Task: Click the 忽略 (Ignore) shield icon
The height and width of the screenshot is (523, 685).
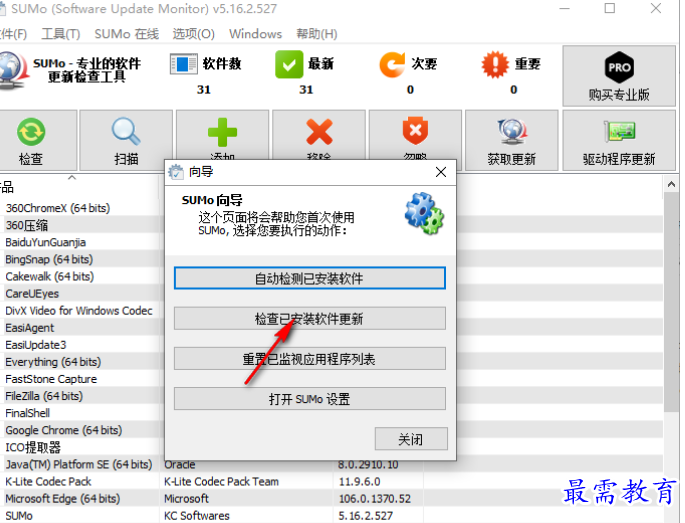Action: pyautogui.click(x=415, y=131)
